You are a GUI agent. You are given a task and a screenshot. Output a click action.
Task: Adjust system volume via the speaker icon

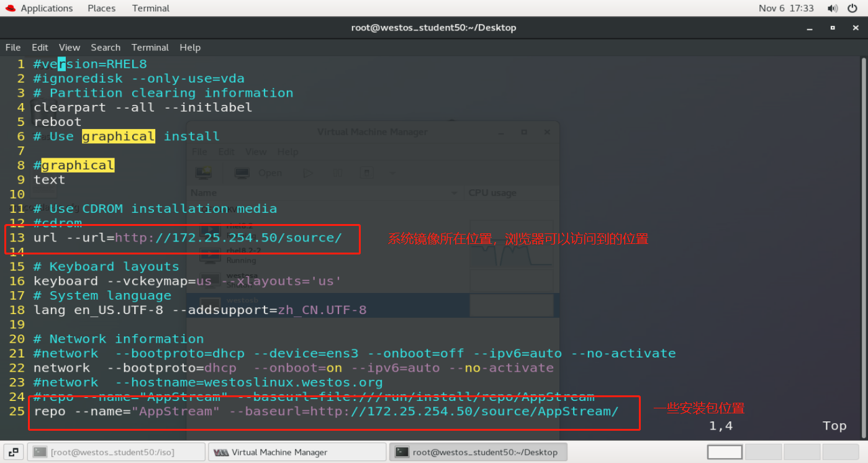click(x=833, y=8)
